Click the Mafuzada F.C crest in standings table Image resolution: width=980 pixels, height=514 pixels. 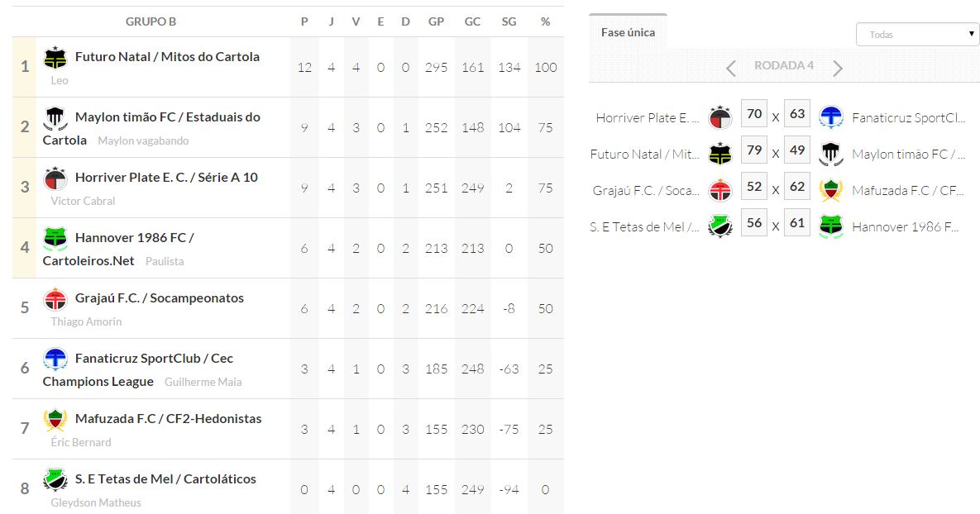[x=55, y=420]
